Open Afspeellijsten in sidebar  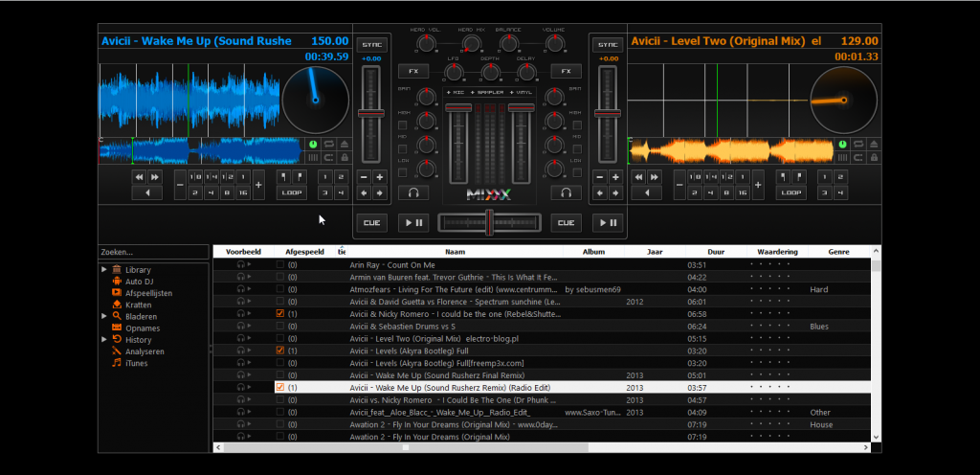(x=148, y=293)
